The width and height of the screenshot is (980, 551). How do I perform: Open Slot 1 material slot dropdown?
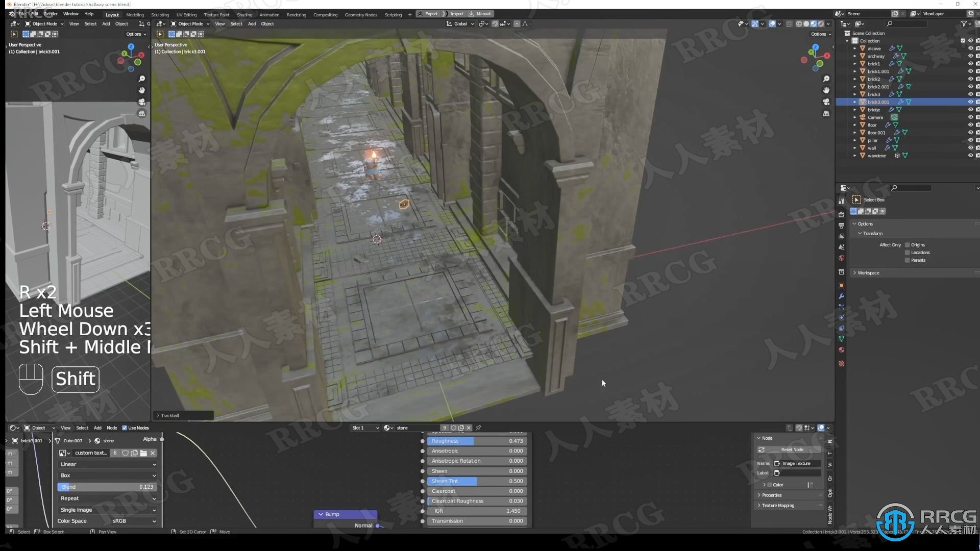[x=365, y=428]
